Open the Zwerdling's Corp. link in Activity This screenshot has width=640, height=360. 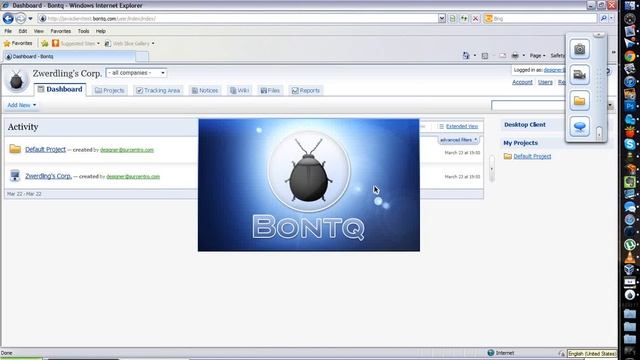tap(49, 176)
